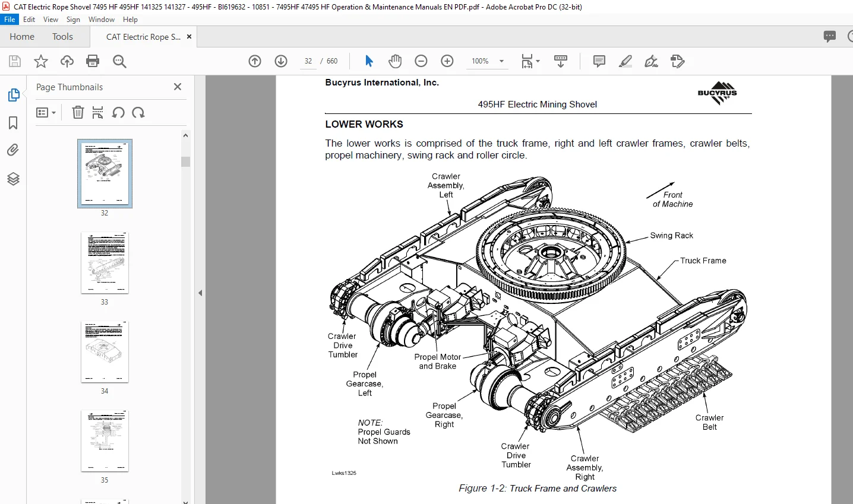Open the Help menu
The height and width of the screenshot is (504, 853).
click(130, 19)
